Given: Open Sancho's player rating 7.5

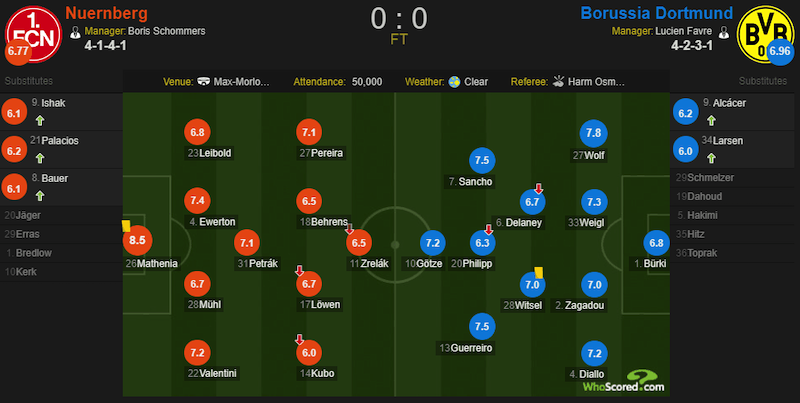Looking at the screenshot, I should [x=482, y=161].
